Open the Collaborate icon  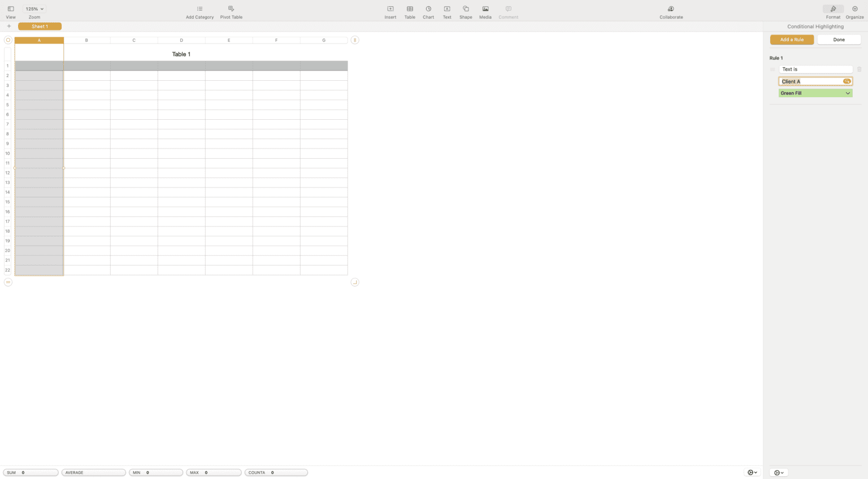671,9
